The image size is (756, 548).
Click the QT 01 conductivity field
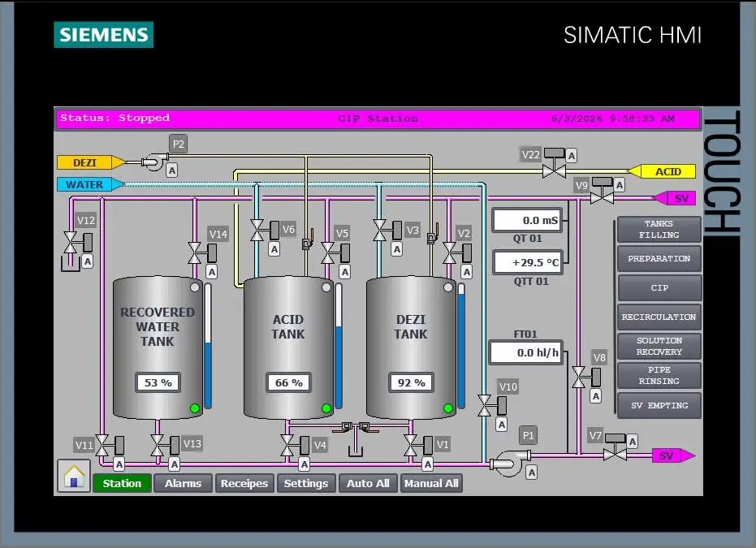click(527, 221)
